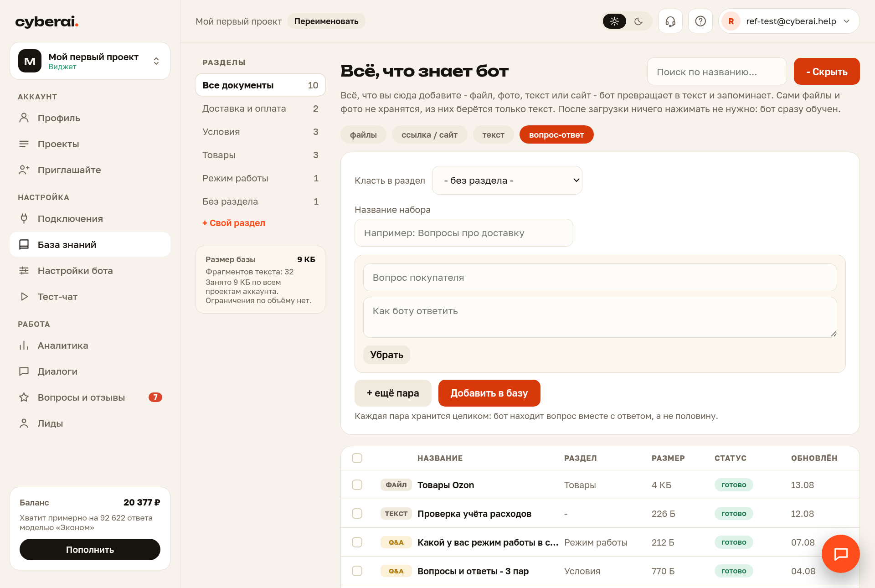Viewport: 875px width, 588px height.
Task: Tick the select-all checkbox in table header
Action: (x=357, y=458)
